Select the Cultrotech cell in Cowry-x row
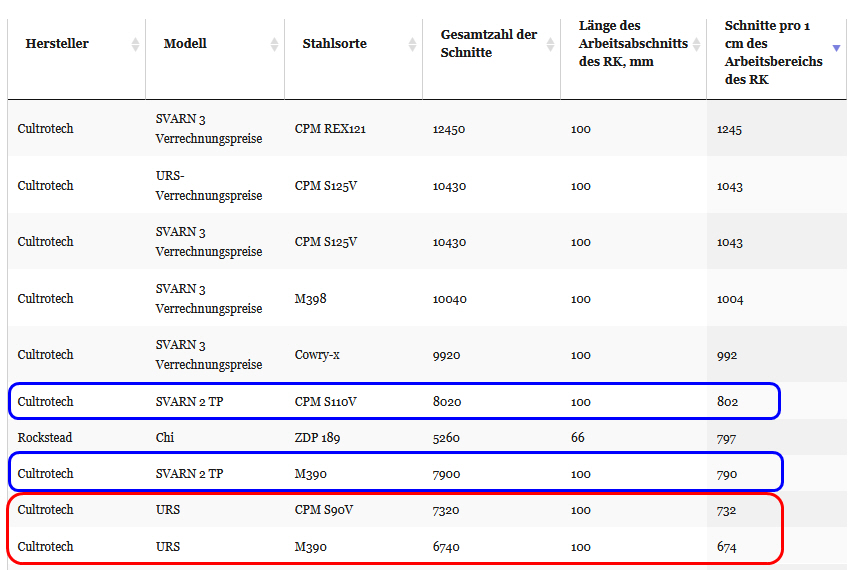Image resolution: width=859 pixels, height=570 pixels. [45, 355]
